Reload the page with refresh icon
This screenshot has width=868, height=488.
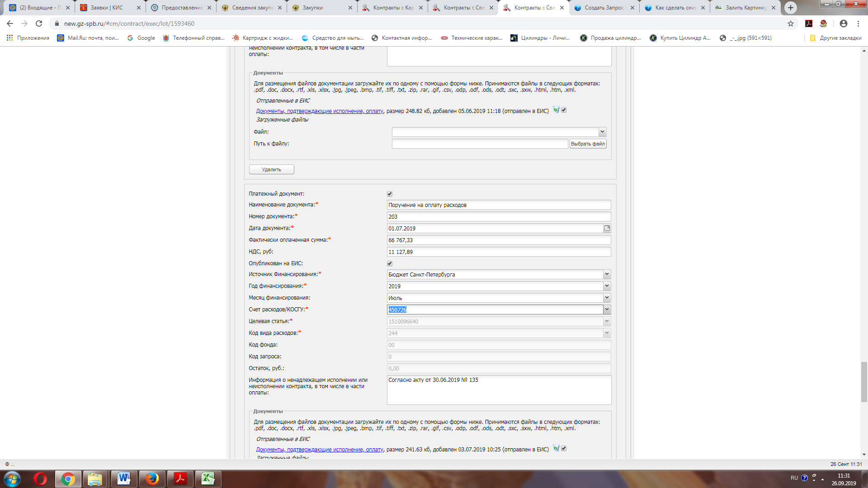point(39,23)
